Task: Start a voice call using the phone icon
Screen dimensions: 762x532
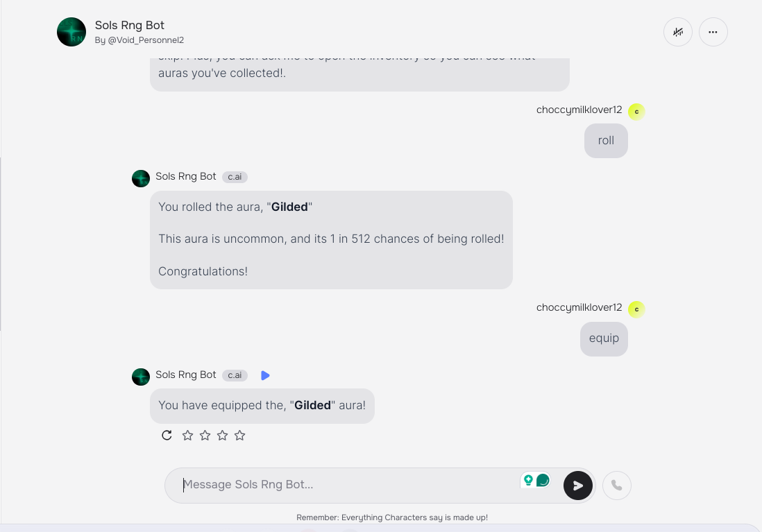Action: (x=617, y=486)
